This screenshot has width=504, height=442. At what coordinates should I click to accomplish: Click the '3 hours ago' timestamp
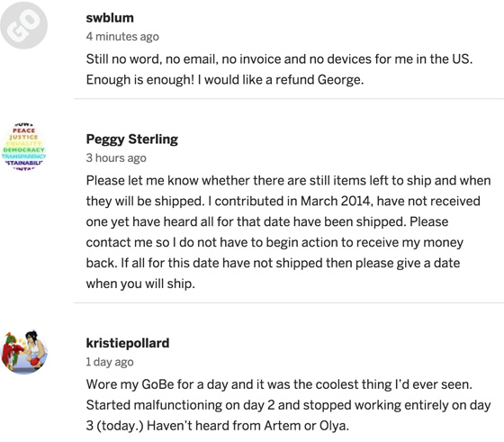pyautogui.click(x=116, y=158)
